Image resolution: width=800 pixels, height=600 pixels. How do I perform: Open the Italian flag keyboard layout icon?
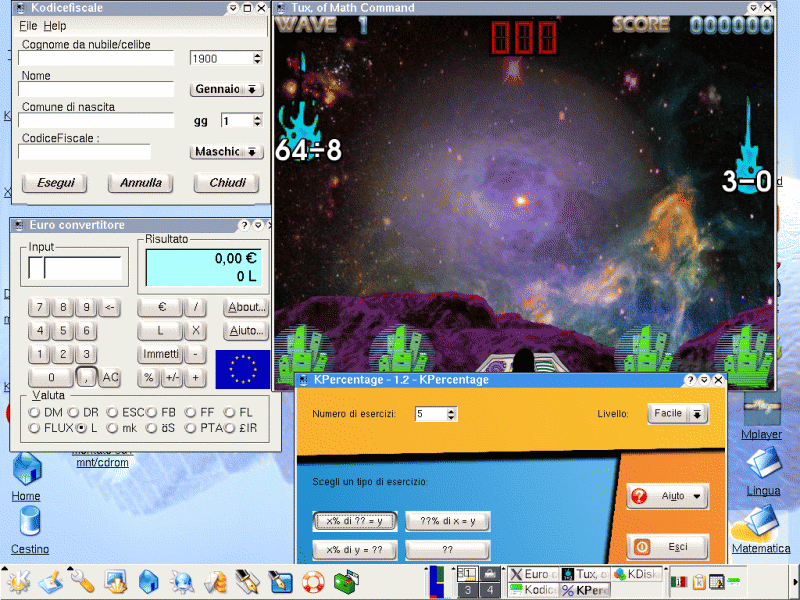[679, 582]
